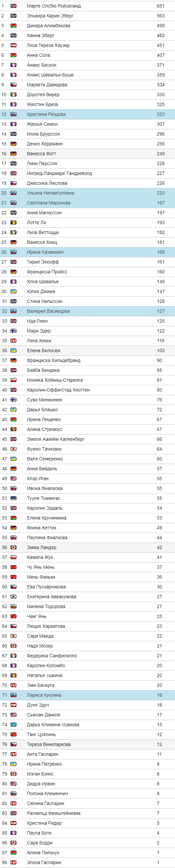Image resolution: width=175 pixels, height=868 pixels.
Task: Click the Austria flag beside Лиза Тереза Хаузер
Action: pos(13,46)
